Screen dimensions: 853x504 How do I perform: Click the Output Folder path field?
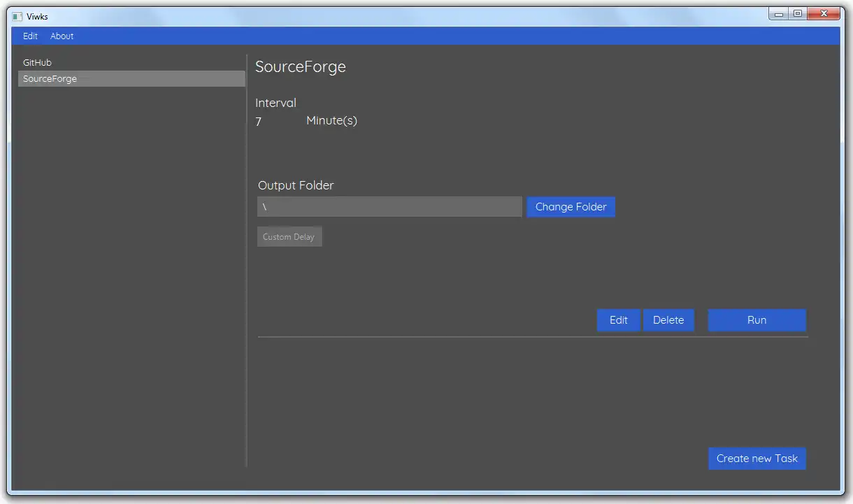click(389, 207)
